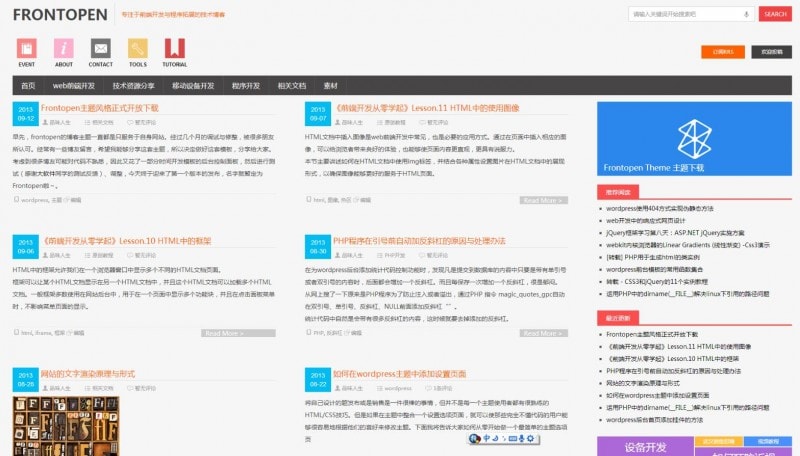Screen dimensions: 800x456
Task: Open the pink ABOUT info icon
Action: (64, 48)
